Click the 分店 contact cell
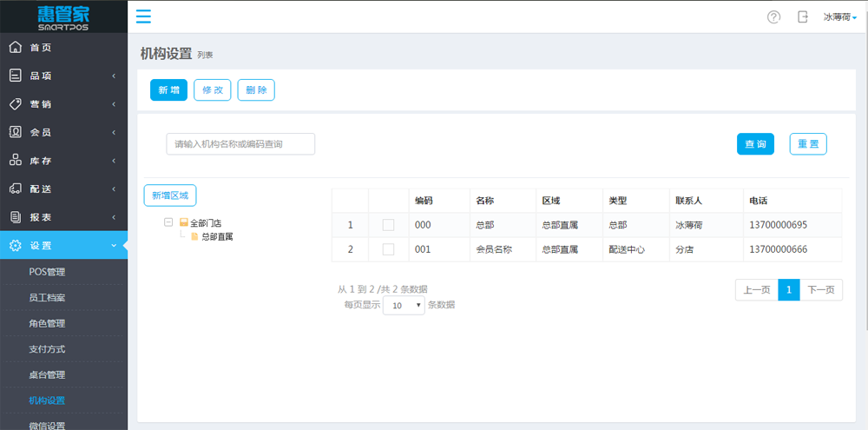Viewport: 868px width, 430px height. pyautogui.click(x=685, y=249)
